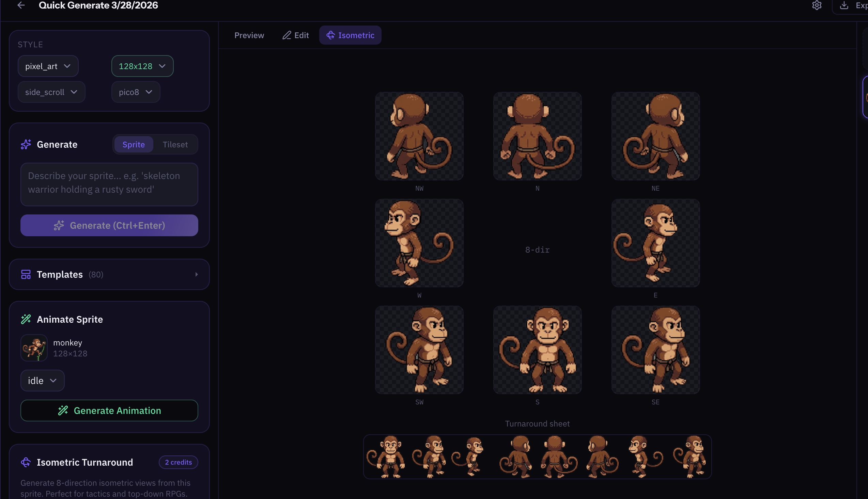Click the Generate sparkle icon
This screenshot has height=499, width=868.
pyautogui.click(x=26, y=144)
